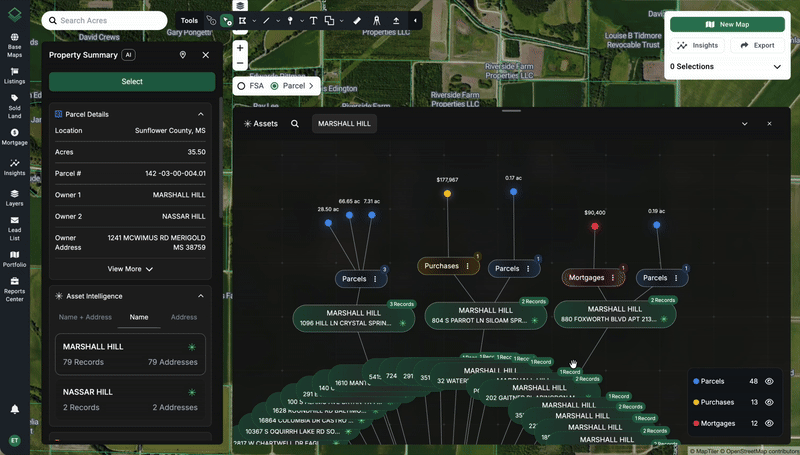The height and width of the screenshot is (455, 800).
Task: Collapse the Asset Intelligence section
Action: (x=201, y=296)
